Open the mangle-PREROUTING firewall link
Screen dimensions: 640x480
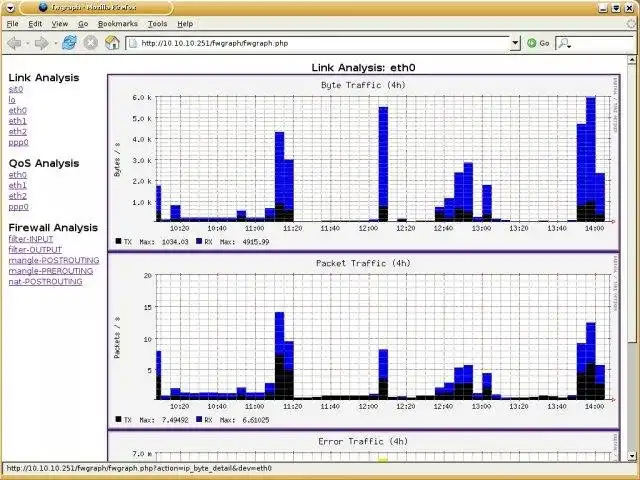pos(51,271)
